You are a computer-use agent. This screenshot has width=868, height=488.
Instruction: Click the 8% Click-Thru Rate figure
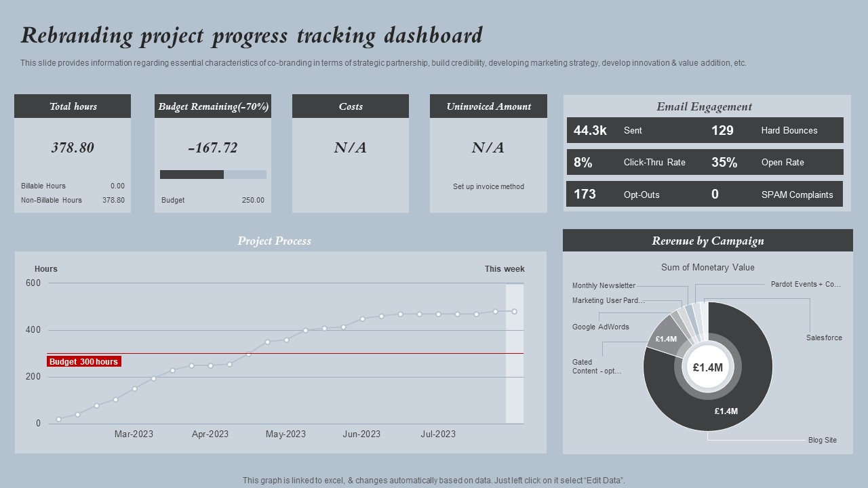pyautogui.click(x=583, y=162)
